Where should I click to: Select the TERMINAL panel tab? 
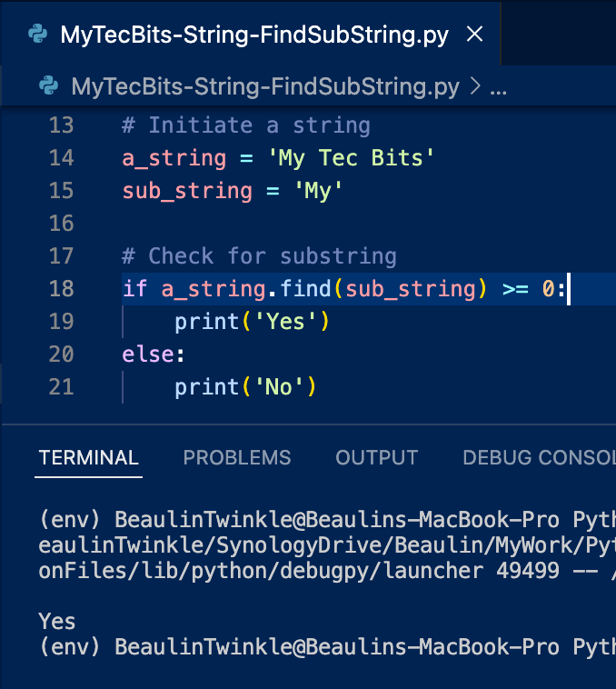pyautogui.click(x=89, y=458)
